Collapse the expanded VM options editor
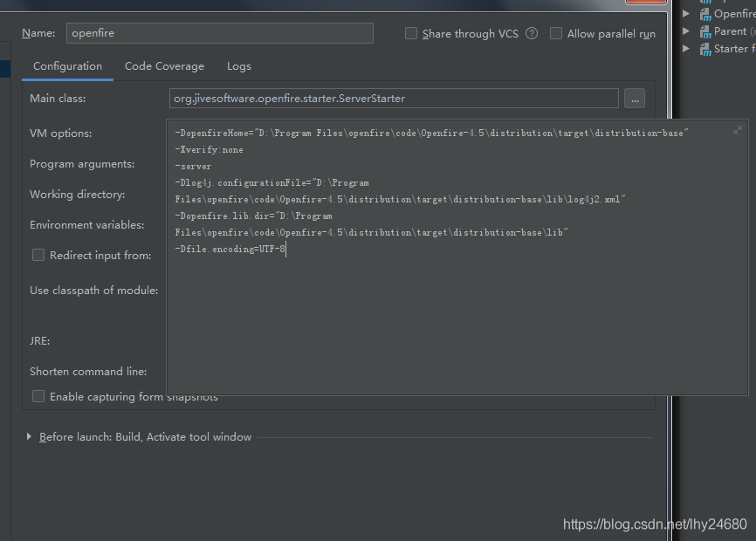 point(738,130)
